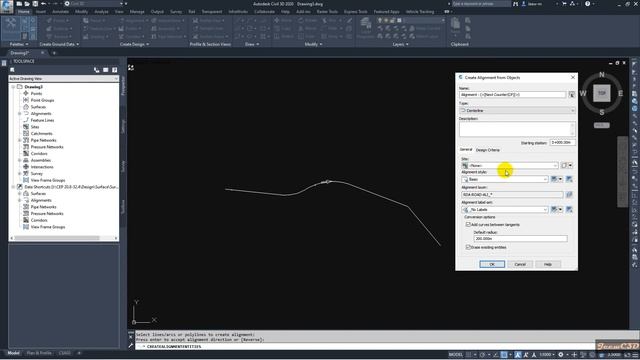
Task: Click the label set pick-from-drawing icon
Action: (x=569, y=209)
